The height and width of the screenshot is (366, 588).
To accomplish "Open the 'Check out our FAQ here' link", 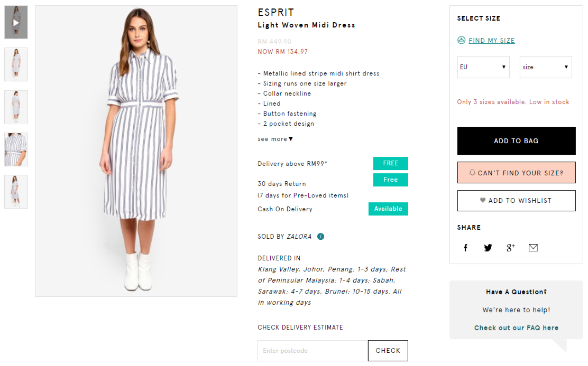I will coord(516,328).
